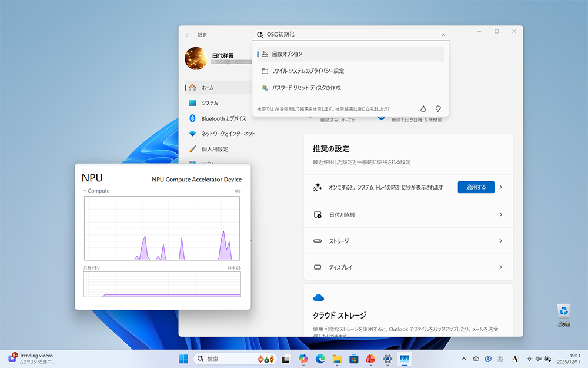Image resolution: width=588 pixels, height=368 pixels.
Task: Click the 推奨の設定 heading
Action: (x=331, y=149)
